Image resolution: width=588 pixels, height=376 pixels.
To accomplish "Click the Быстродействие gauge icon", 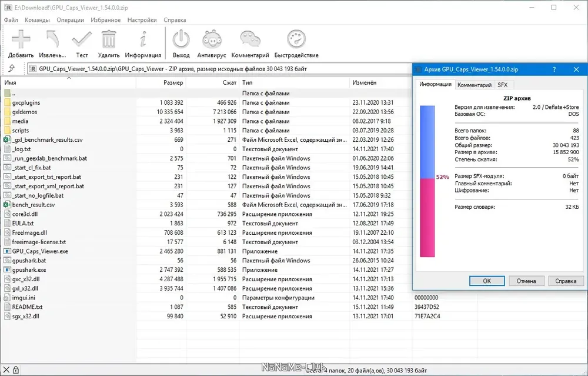I will pos(296,39).
